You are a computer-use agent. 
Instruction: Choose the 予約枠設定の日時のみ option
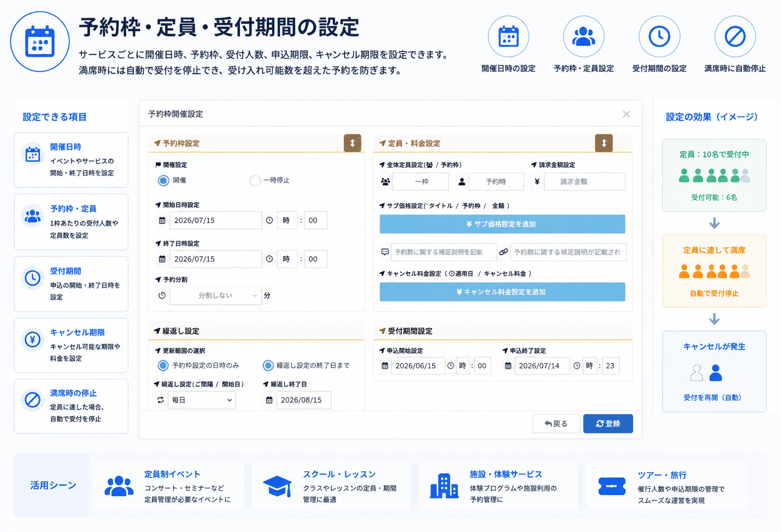point(163,365)
